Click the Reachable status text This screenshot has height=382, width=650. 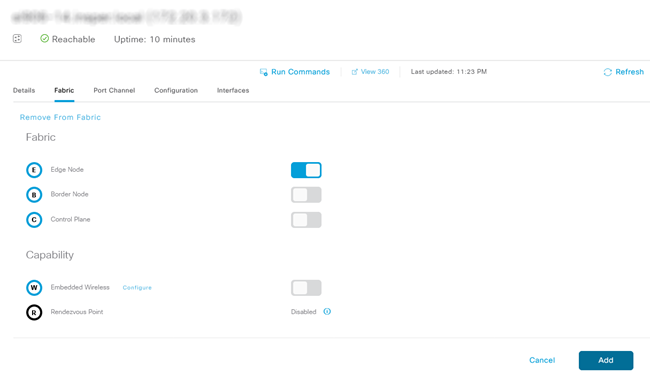pos(73,39)
